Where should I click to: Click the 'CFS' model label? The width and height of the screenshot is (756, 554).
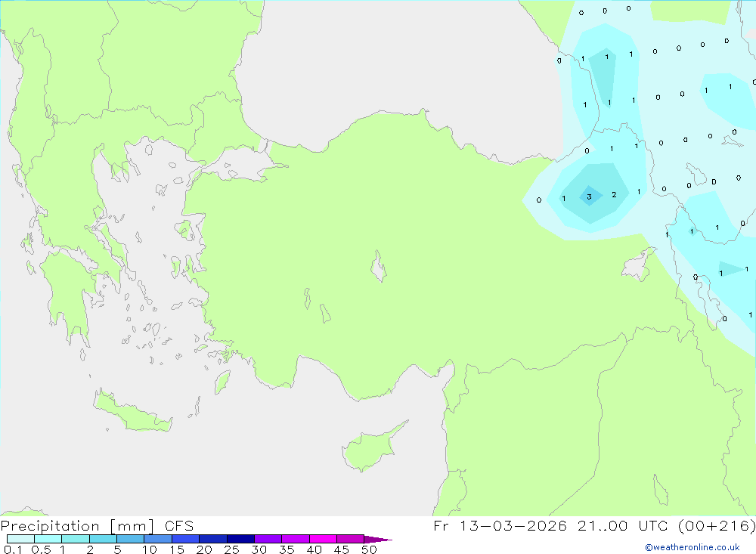[179, 526]
